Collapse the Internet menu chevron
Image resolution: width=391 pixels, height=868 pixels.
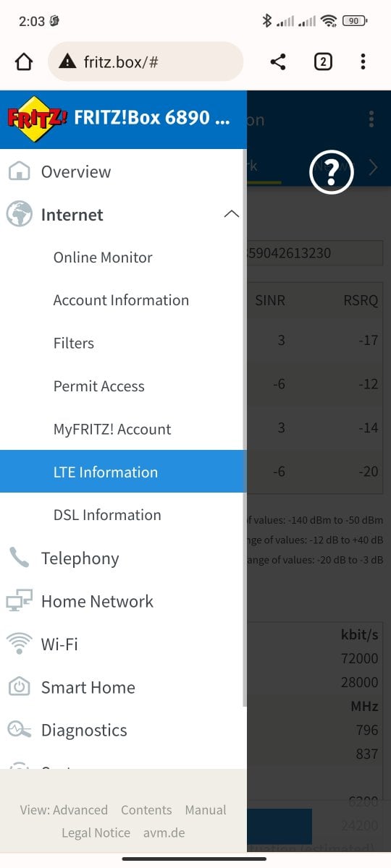tap(231, 215)
